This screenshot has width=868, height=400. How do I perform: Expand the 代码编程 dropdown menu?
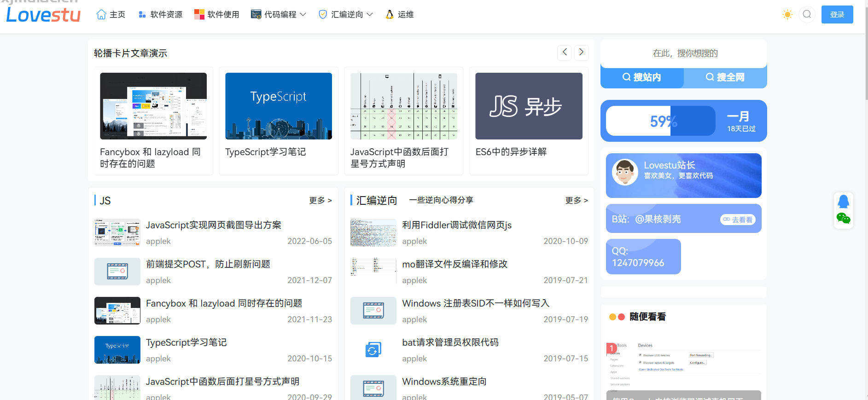(x=279, y=15)
